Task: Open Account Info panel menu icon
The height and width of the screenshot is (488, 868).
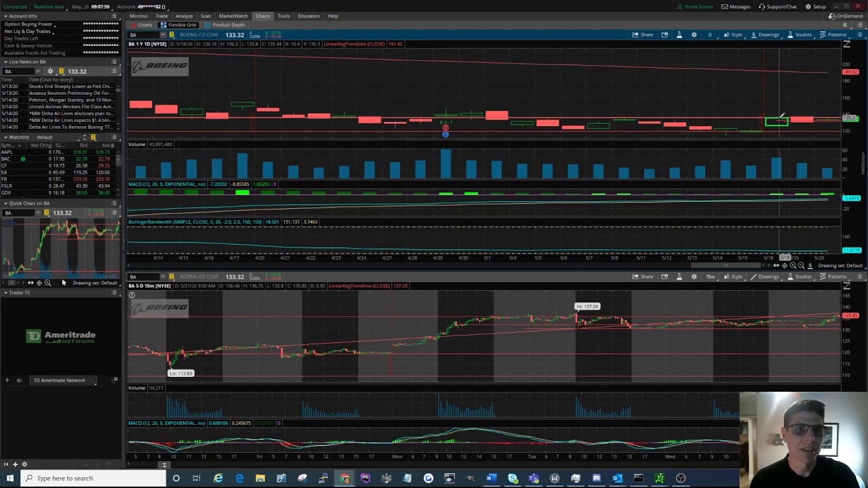Action: 114,16
